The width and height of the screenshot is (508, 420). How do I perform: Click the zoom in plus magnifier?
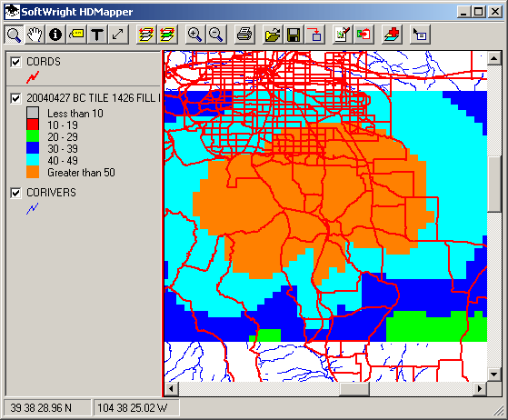[x=194, y=35]
